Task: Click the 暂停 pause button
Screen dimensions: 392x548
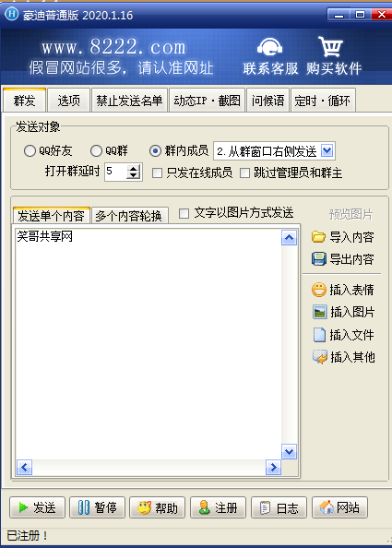Action: [97, 507]
